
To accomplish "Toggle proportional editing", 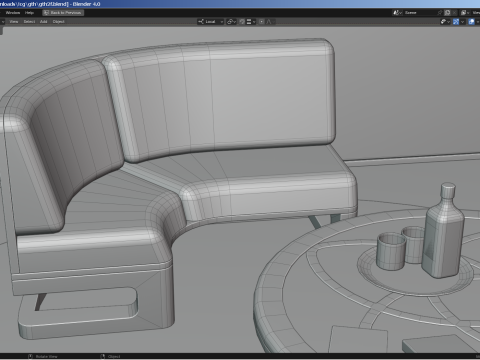I will point(262,22).
